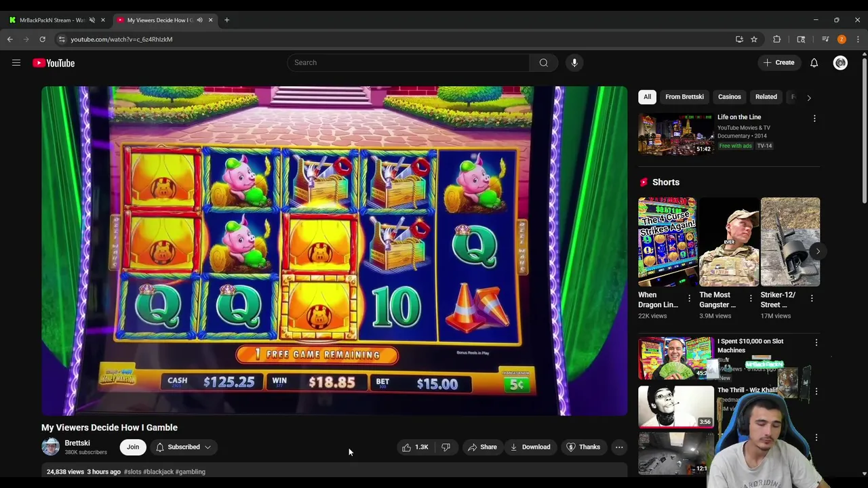Click the Share button
868x488 pixels.
[482, 447]
